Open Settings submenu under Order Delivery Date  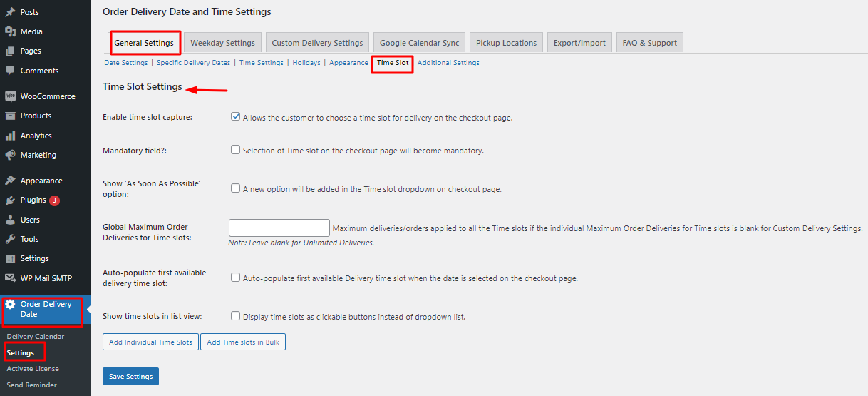(21, 352)
